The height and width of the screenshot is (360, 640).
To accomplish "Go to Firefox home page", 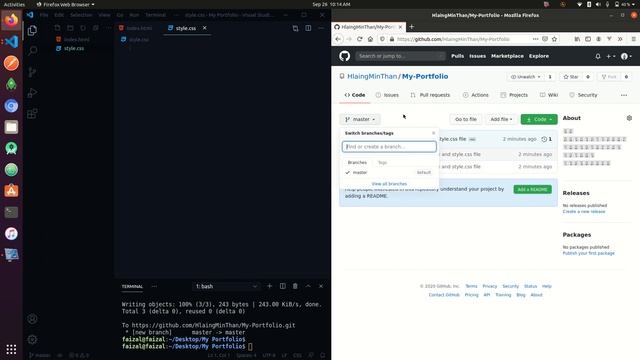I will click(x=370, y=39).
